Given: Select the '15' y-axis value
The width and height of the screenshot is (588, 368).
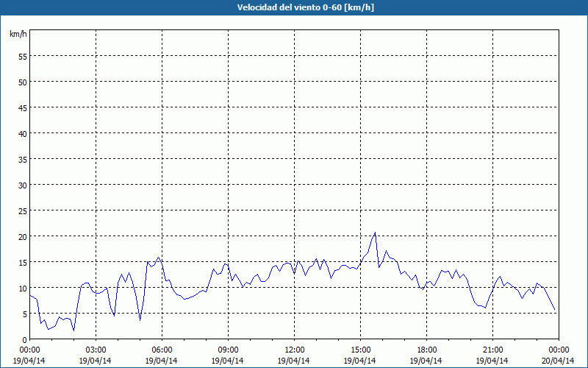Looking at the screenshot, I should click(x=23, y=262).
